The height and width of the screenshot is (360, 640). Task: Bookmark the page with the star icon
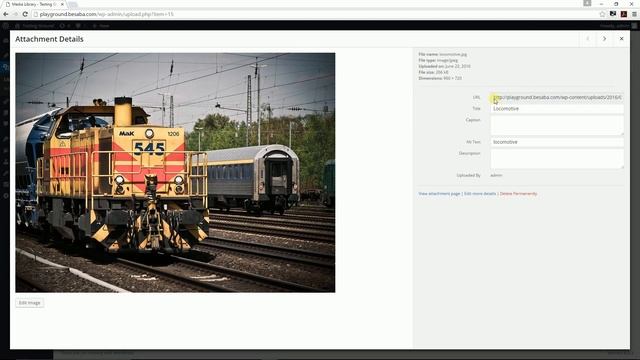[602, 14]
